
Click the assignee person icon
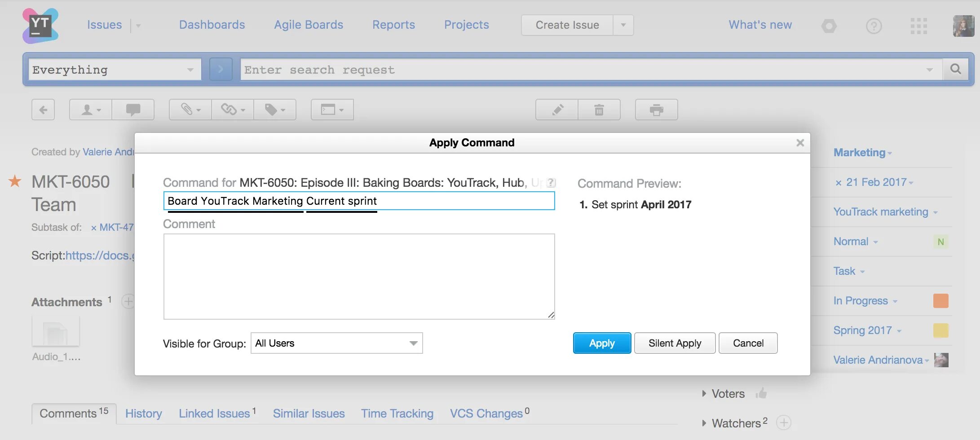pos(89,109)
